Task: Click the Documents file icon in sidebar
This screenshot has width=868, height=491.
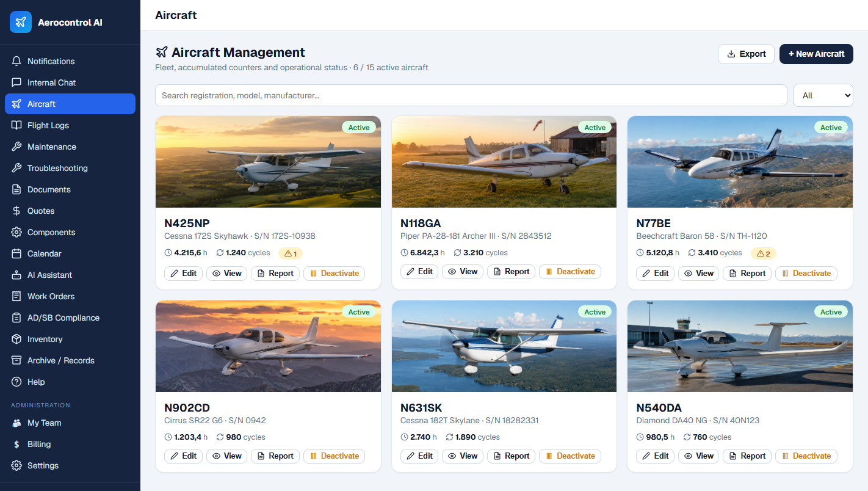Action: 16,189
